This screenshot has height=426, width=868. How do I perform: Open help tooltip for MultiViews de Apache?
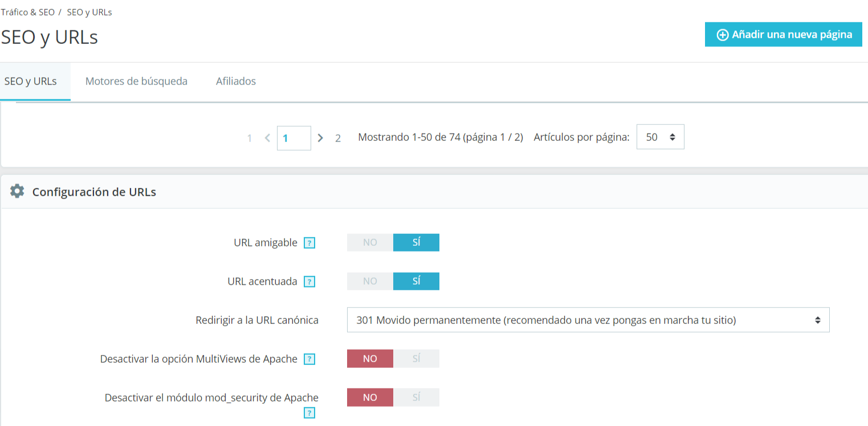309,359
